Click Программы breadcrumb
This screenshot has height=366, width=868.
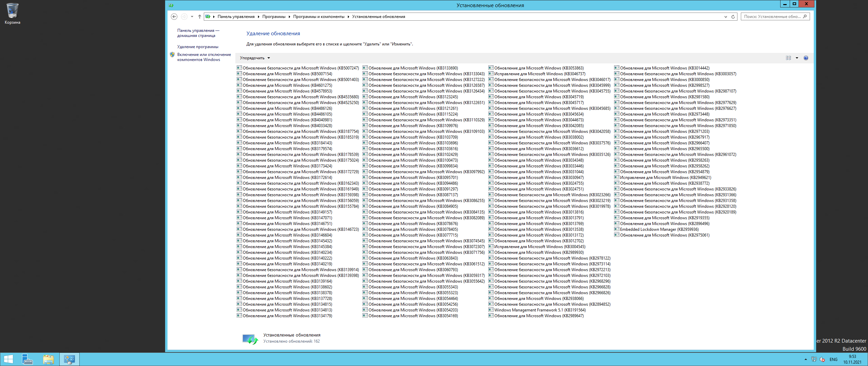pyautogui.click(x=274, y=17)
